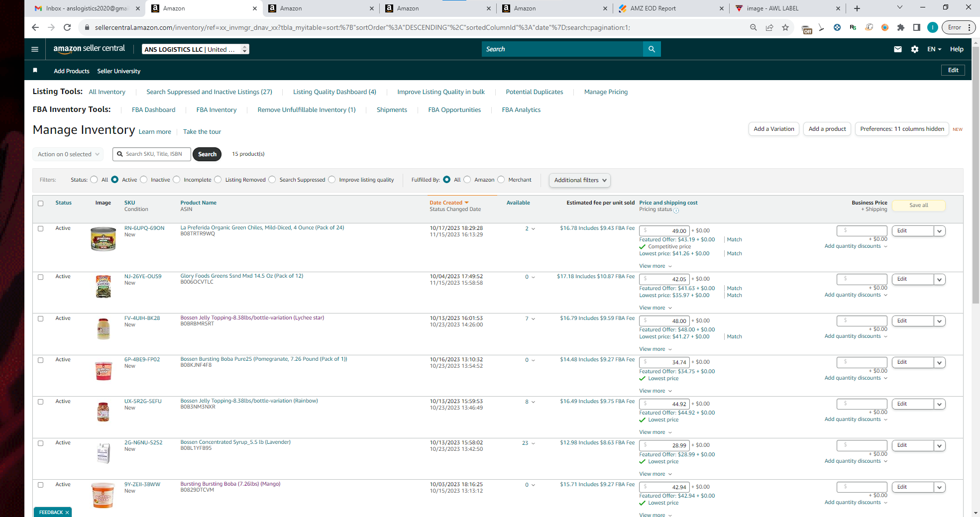Select Merchant under Fulfilled By
The width and height of the screenshot is (980, 517).
[x=501, y=180]
